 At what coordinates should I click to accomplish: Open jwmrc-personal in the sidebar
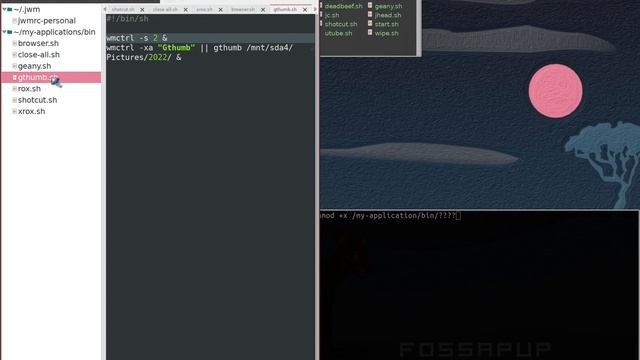point(47,20)
